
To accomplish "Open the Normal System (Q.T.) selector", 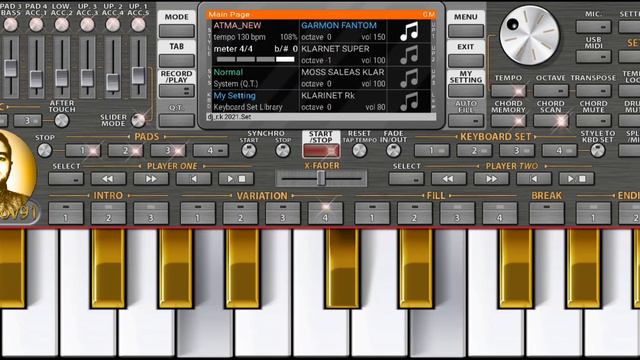I will coord(255,78).
